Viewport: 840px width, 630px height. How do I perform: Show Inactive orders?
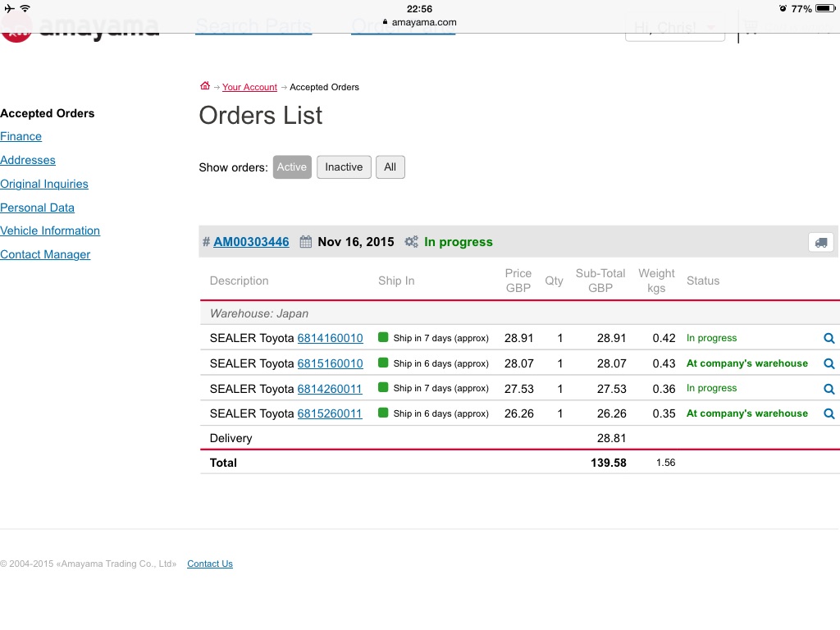(x=344, y=167)
